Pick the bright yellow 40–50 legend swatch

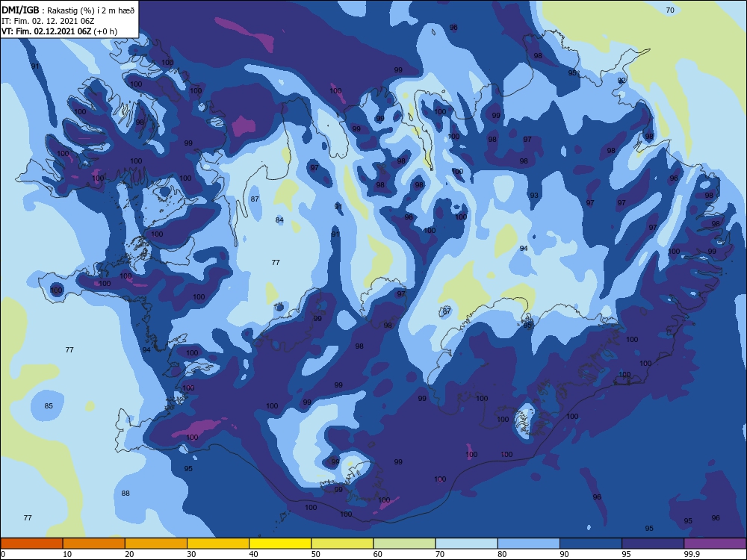(280, 544)
